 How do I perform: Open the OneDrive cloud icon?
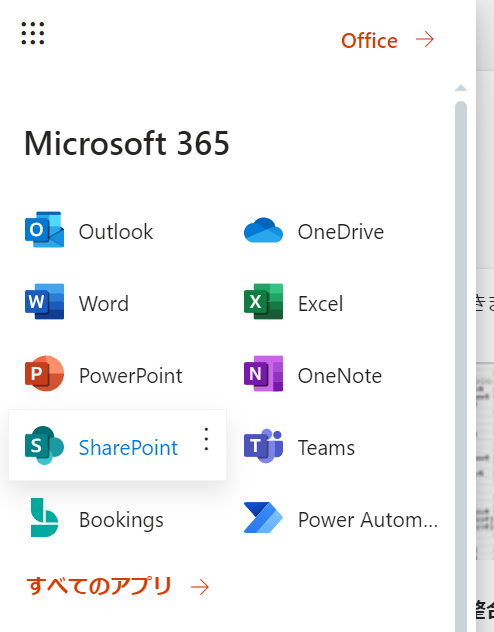coord(263,230)
